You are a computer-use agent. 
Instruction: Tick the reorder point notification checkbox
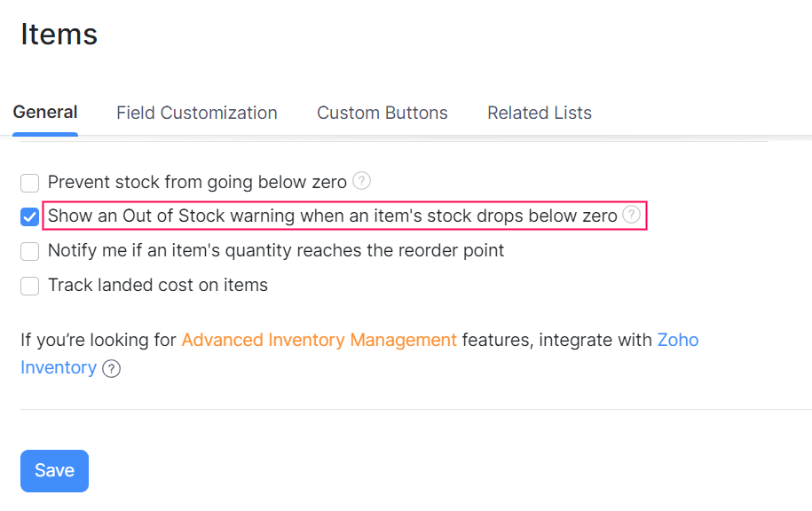30,252
